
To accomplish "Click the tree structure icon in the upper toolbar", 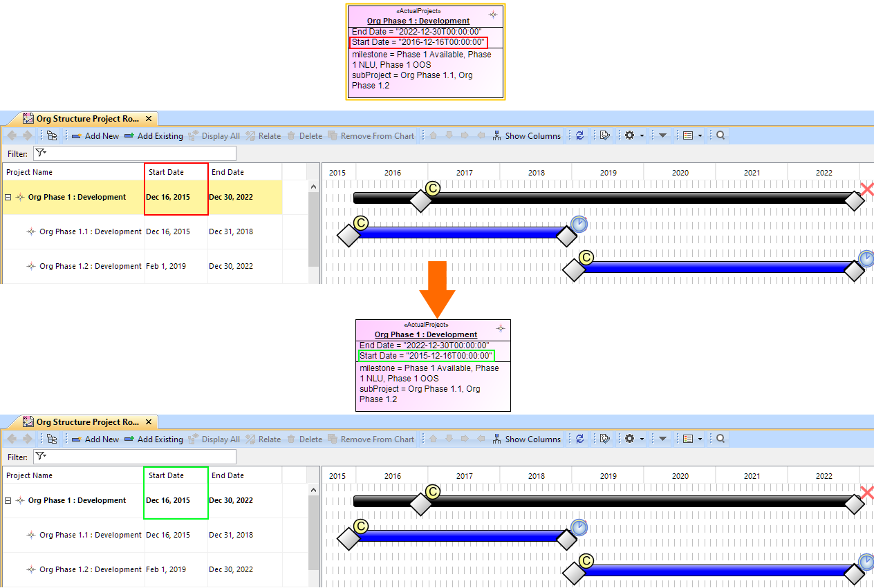I will click(x=52, y=136).
